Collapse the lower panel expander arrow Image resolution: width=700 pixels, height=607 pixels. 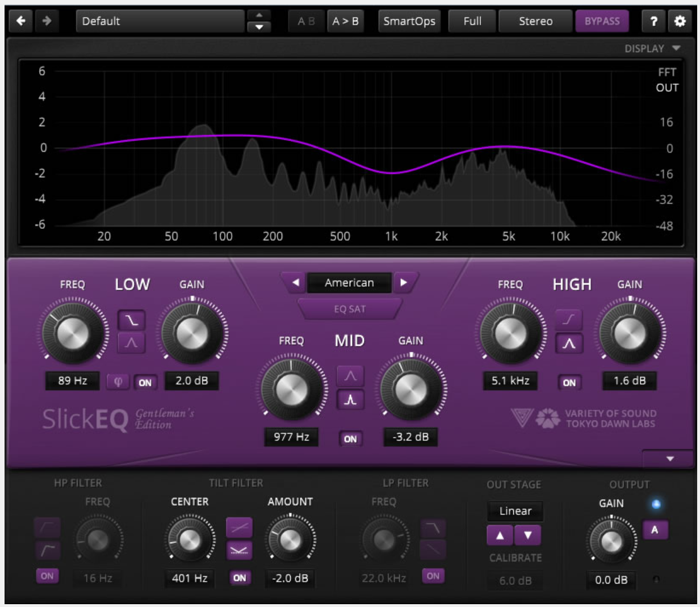point(670,459)
